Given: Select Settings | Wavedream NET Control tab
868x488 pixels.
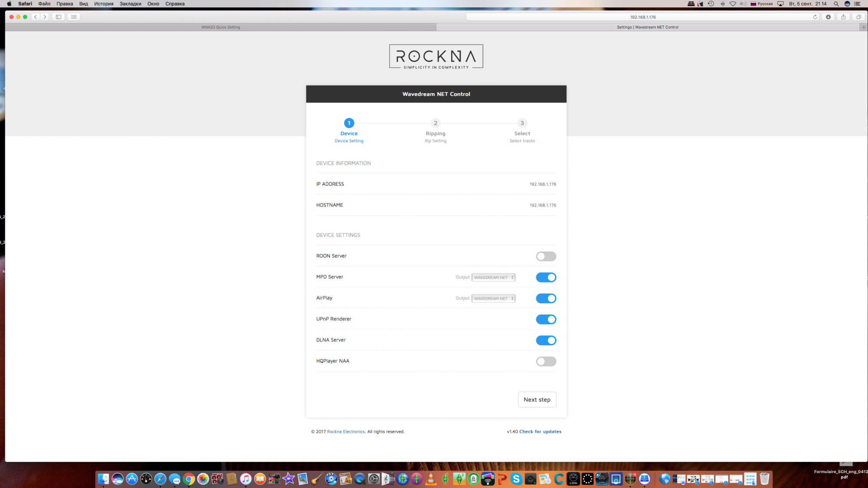Looking at the screenshot, I should 648,27.
